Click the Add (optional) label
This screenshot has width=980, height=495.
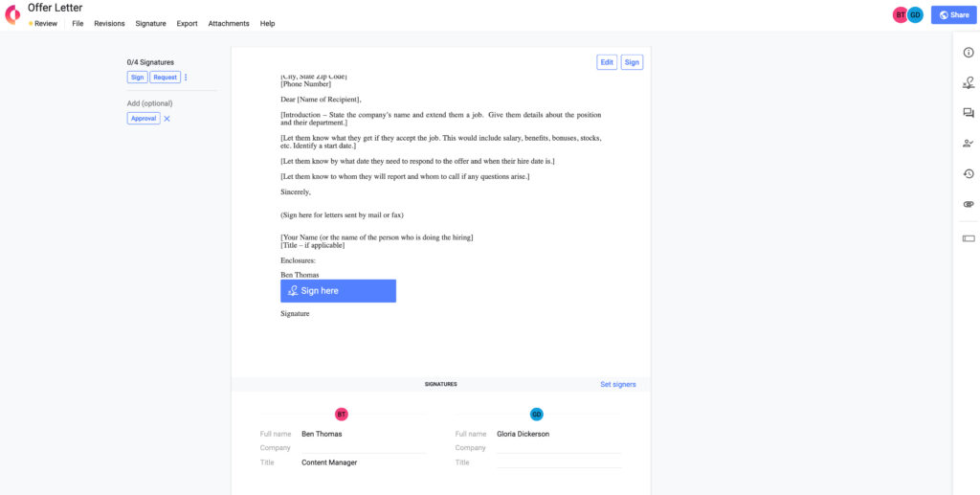tap(150, 103)
